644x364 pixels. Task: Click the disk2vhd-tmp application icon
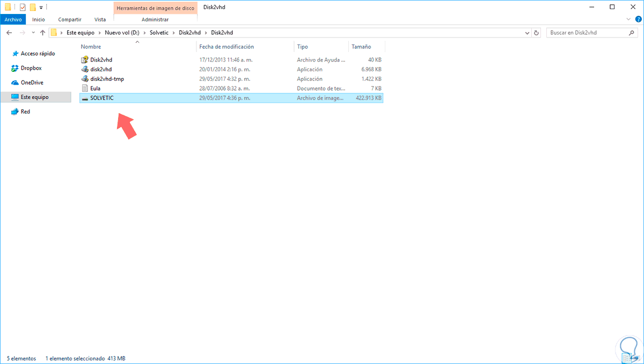(85, 79)
